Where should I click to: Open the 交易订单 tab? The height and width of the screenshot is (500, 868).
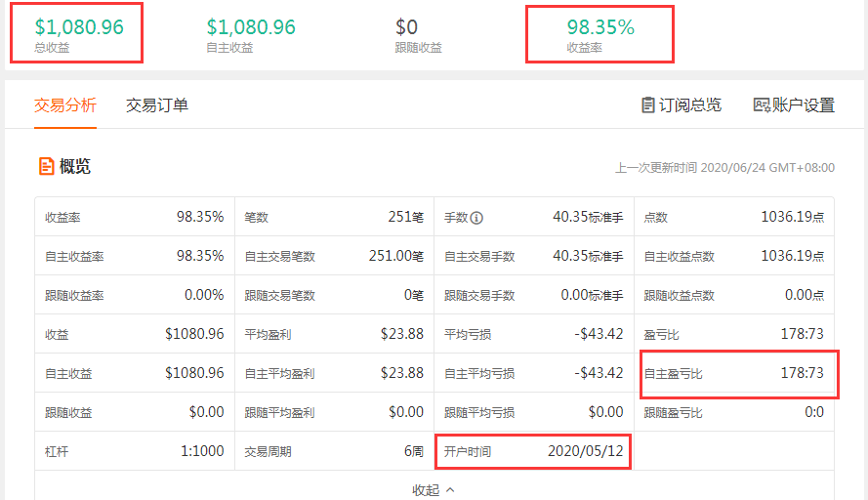point(157,105)
